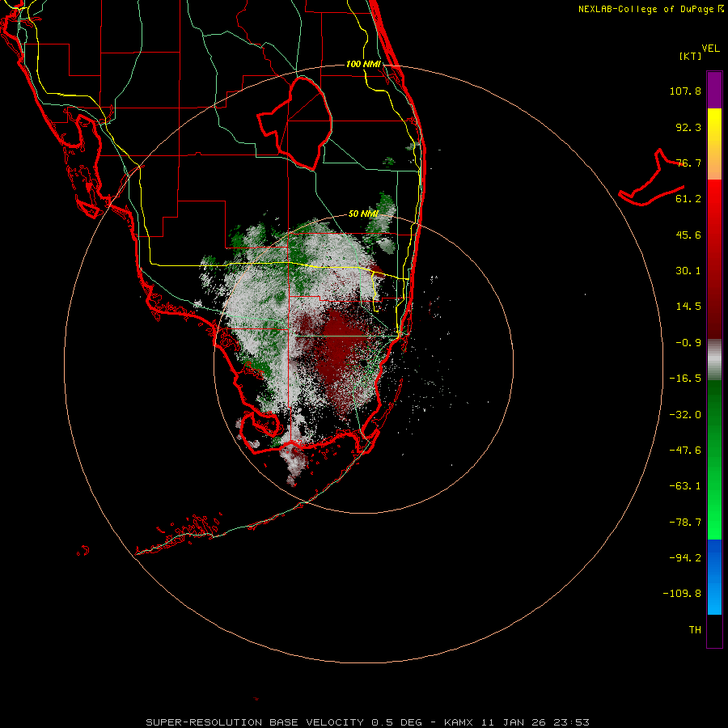Select the -47.6 legend value
Image resolution: width=728 pixels, height=728 pixels.
click(685, 451)
